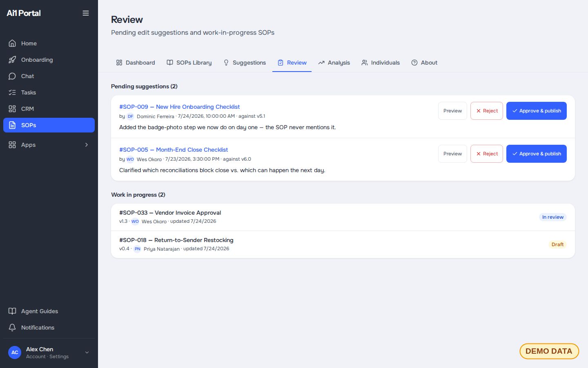This screenshot has height=368, width=588.
Task: Go to Tasks in the sidebar
Action: click(49, 92)
